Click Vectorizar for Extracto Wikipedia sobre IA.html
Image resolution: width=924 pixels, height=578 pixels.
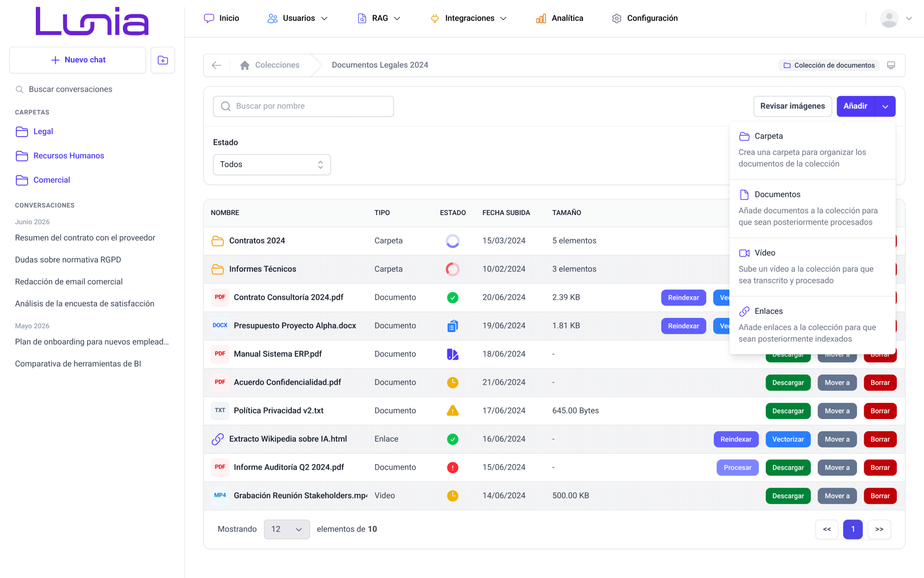788,439
